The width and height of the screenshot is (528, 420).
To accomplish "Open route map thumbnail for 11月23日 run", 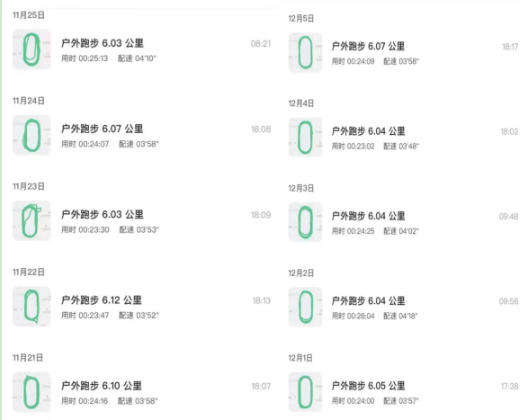I will pos(31,220).
